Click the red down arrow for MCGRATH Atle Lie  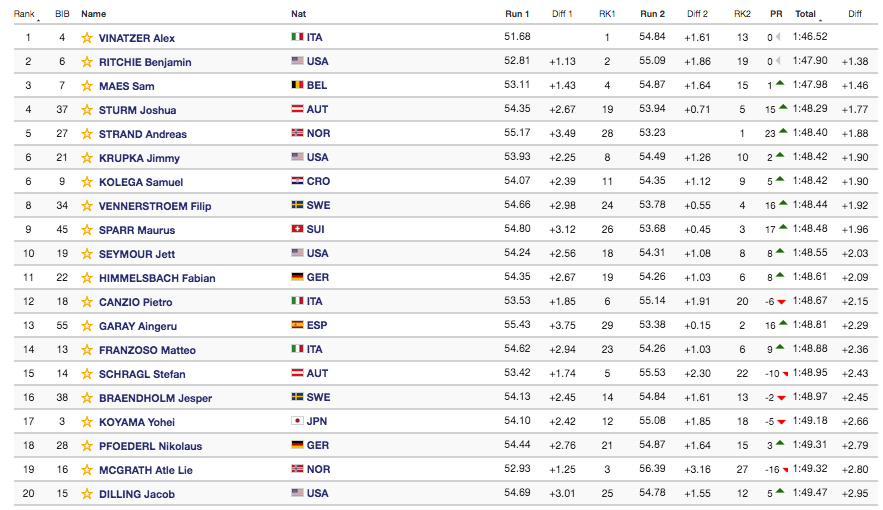[785, 469]
